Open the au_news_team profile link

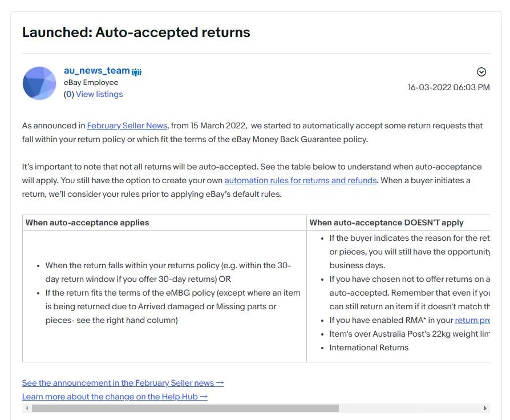(x=96, y=71)
